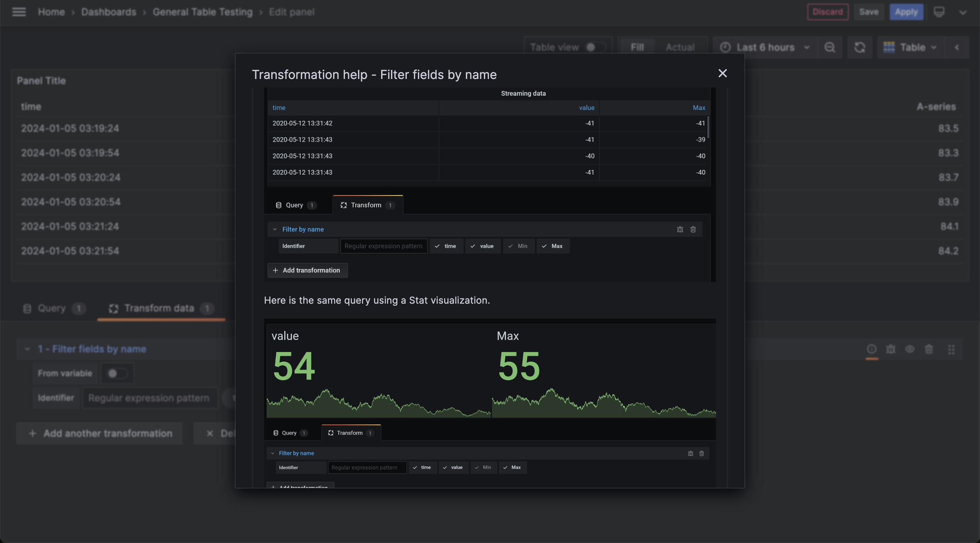Image resolution: width=980 pixels, height=543 pixels.
Task: Click the debug icon on Filter by name
Action: (680, 229)
